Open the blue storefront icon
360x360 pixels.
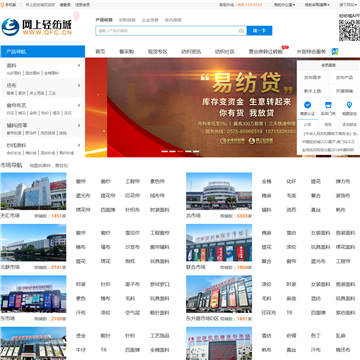[x=328, y=105]
